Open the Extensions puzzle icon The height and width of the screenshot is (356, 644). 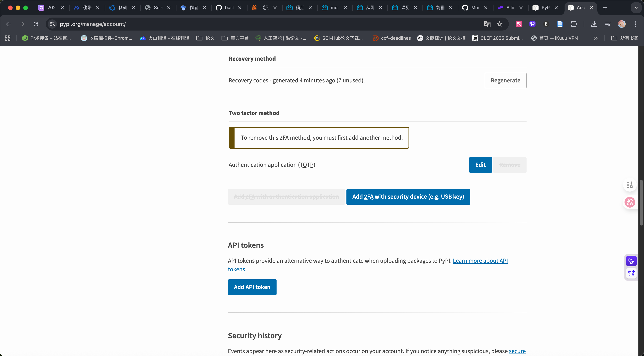(x=574, y=24)
